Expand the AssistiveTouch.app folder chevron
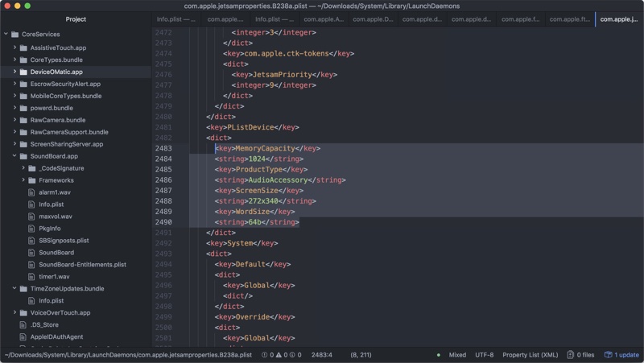Viewport: 644px width, 363px height. tap(14, 47)
